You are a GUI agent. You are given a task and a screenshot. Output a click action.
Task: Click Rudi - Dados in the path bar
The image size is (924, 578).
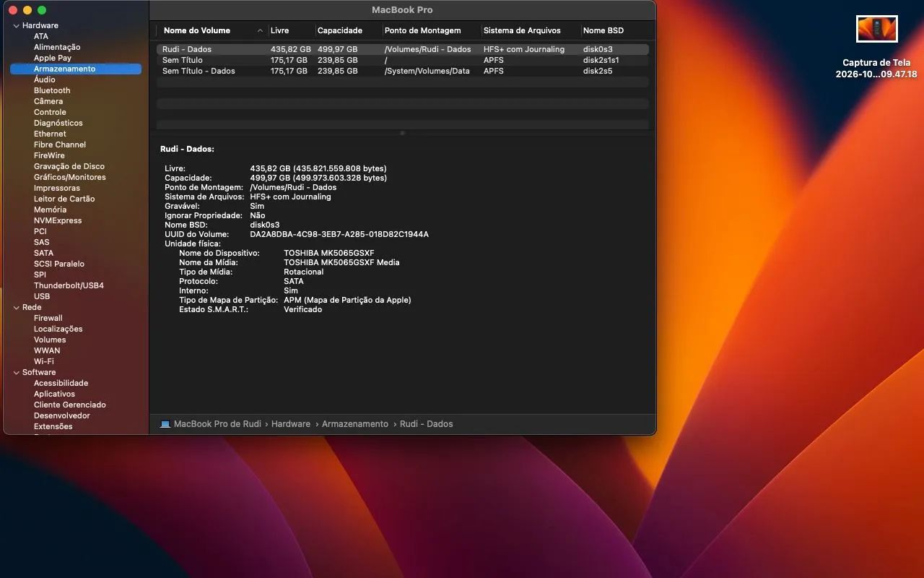427,424
